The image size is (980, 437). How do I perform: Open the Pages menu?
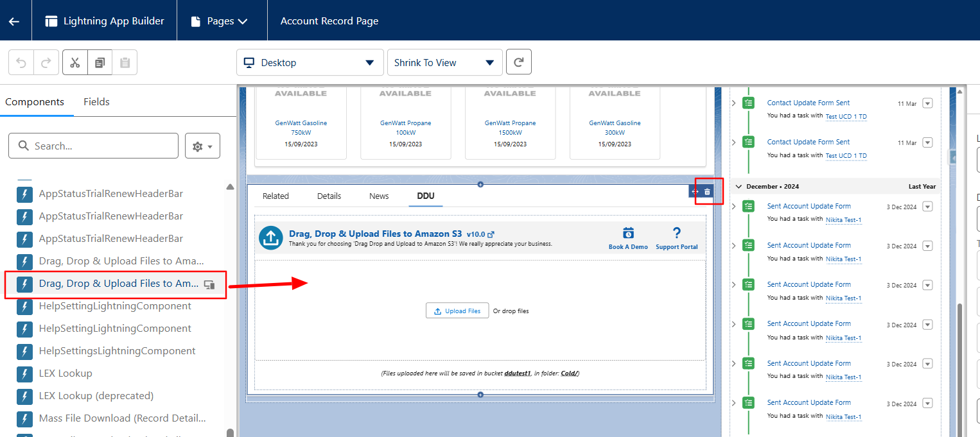[220, 21]
